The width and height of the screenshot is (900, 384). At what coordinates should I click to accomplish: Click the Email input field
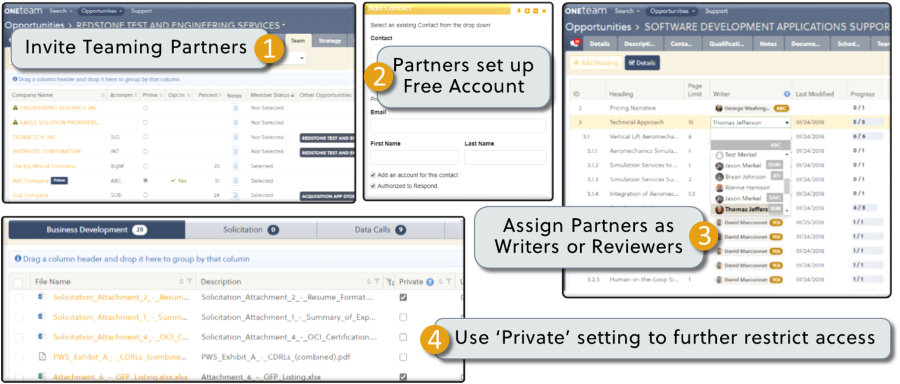(458, 126)
